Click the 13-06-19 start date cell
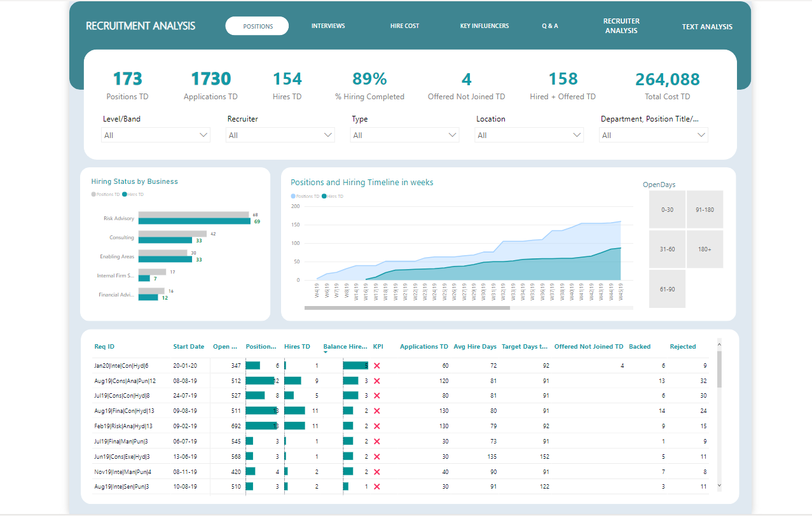This screenshot has height=516, width=812. [x=184, y=456]
